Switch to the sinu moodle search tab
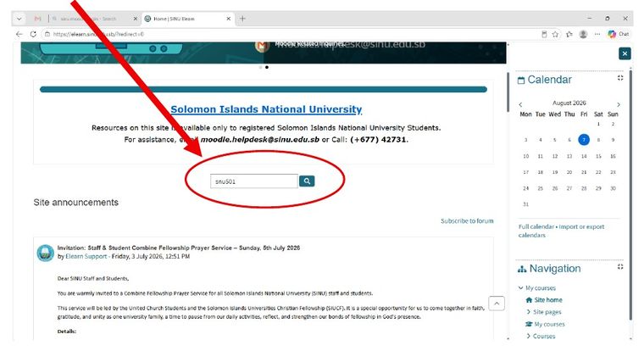The height and width of the screenshot is (351, 644). pyautogui.click(x=94, y=19)
